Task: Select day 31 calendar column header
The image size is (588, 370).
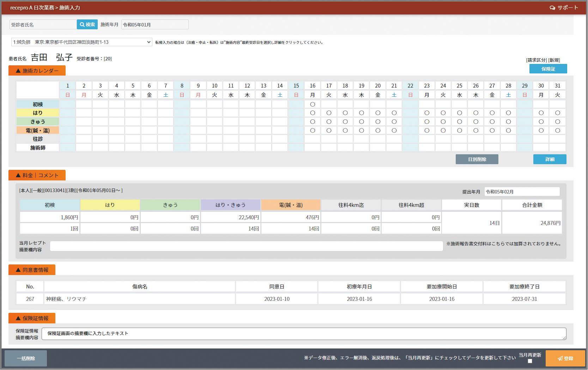Action: click(x=557, y=85)
